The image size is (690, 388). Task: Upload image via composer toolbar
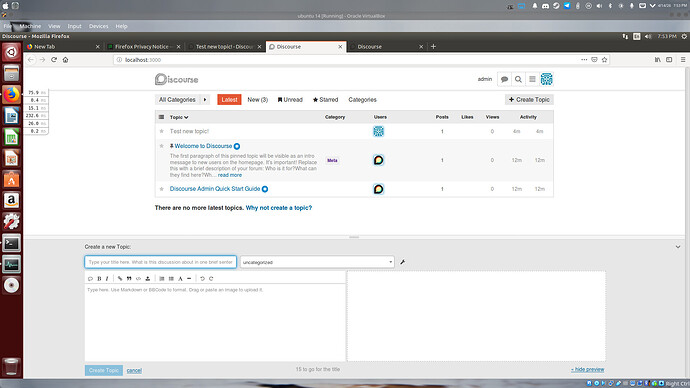[147, 278]
